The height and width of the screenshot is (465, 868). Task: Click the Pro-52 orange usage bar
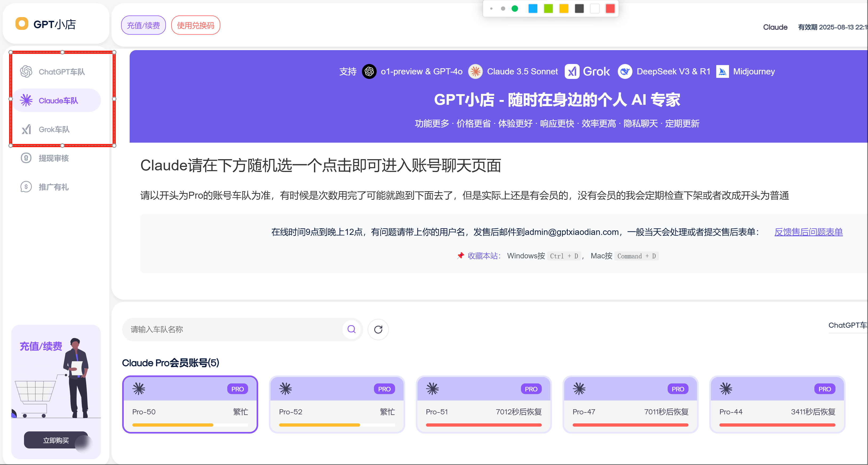click(320, 425)
